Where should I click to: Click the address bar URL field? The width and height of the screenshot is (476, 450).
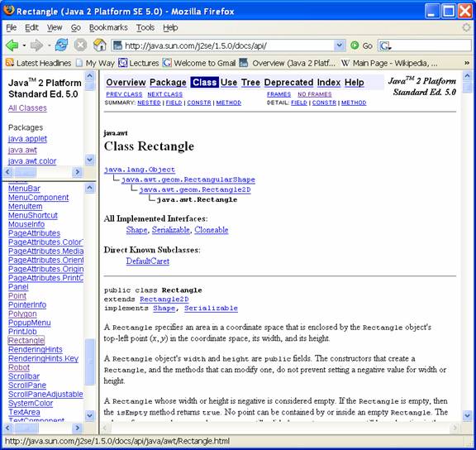coord(228,45)
